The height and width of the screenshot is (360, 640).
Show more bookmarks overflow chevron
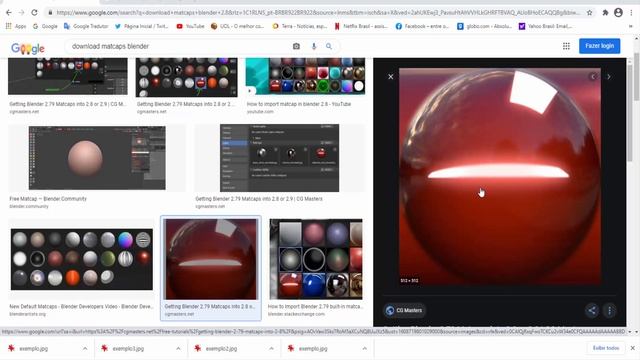pos(631,26)
